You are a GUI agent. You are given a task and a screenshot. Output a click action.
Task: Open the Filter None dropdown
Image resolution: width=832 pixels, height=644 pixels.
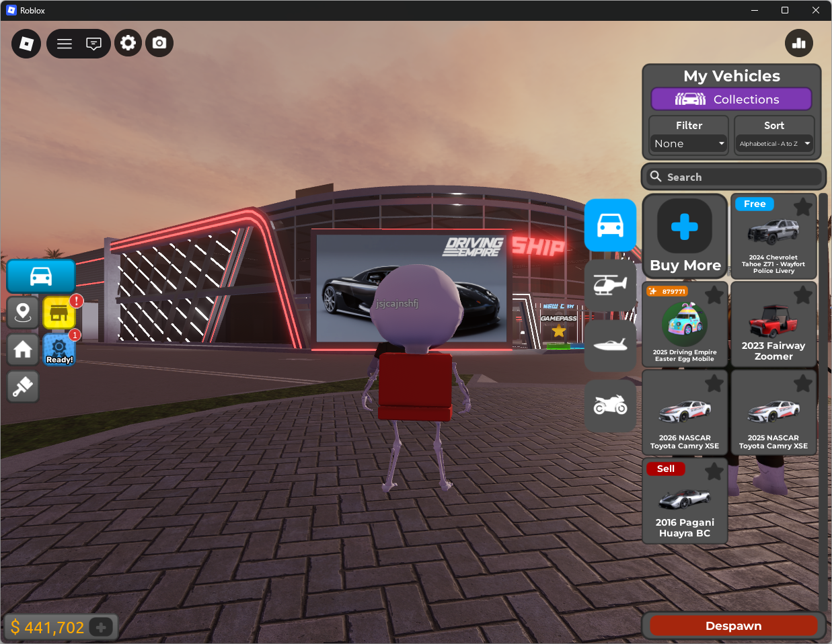[x=689, y=144]
